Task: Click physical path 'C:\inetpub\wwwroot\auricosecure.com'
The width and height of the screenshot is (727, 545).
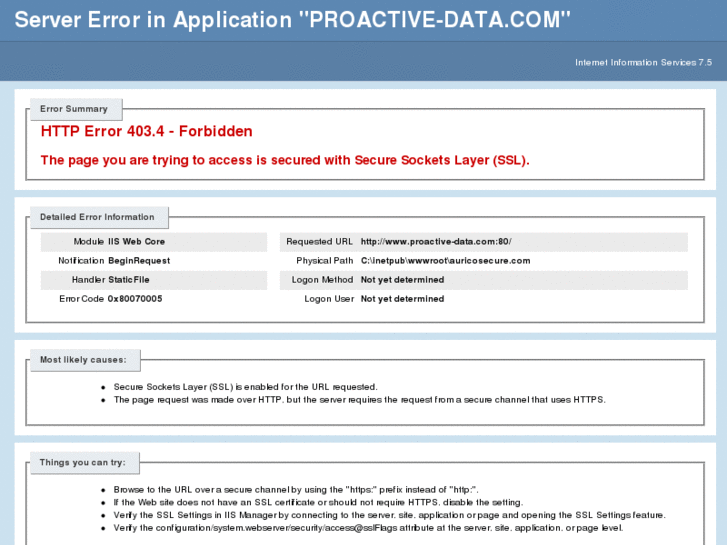Action: tap(446, 261)
